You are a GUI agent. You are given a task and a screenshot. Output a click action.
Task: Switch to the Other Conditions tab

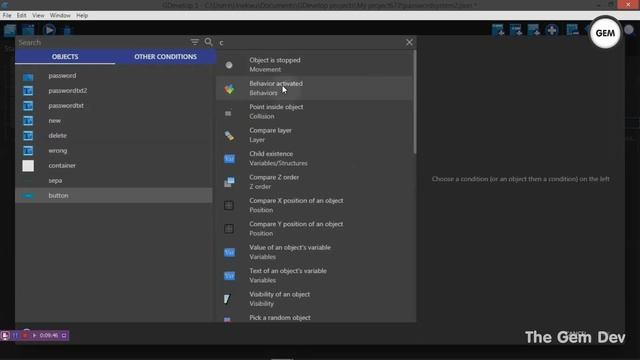coord(165,57)
